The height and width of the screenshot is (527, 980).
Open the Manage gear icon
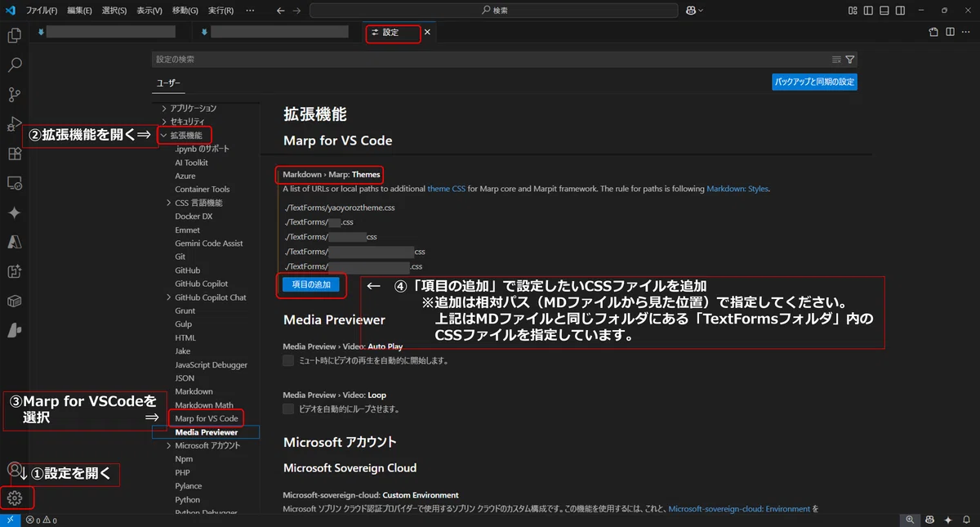(14, 498)
